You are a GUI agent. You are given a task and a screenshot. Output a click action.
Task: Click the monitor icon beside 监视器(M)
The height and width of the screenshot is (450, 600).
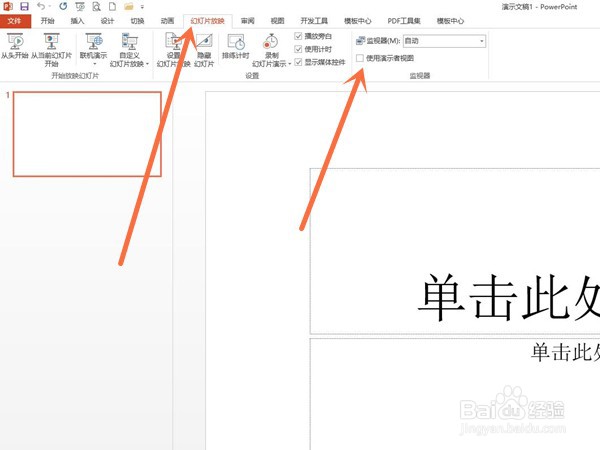click(x=360, y=41)
